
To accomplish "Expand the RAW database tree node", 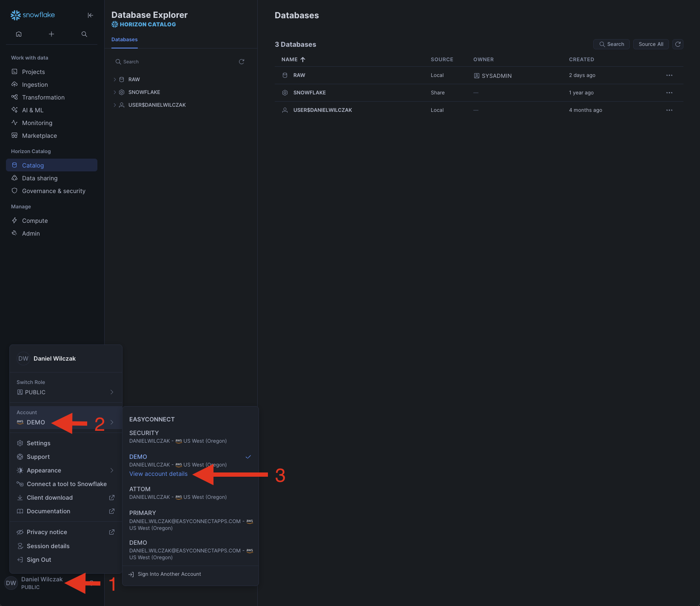I will pos(115,80).
